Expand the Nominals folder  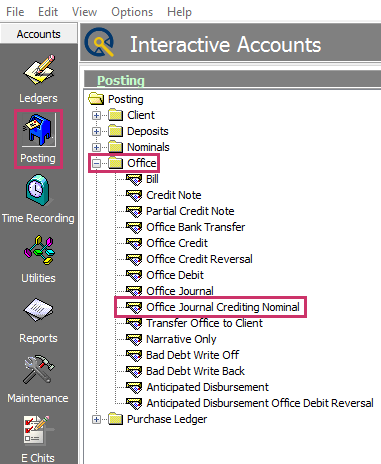pos(96,147)
